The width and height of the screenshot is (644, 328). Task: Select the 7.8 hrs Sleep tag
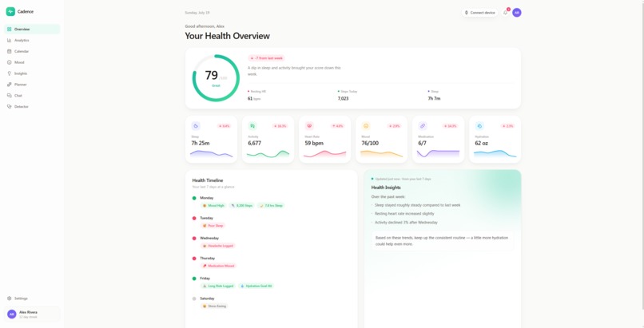point(271,205)
